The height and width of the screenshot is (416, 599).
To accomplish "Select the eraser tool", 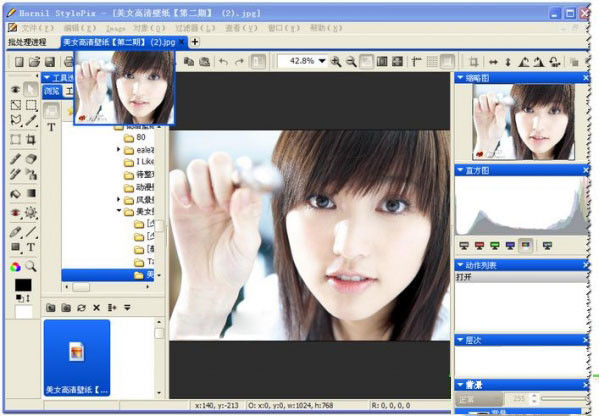I will pyautogui.click(x=31, y=158).
